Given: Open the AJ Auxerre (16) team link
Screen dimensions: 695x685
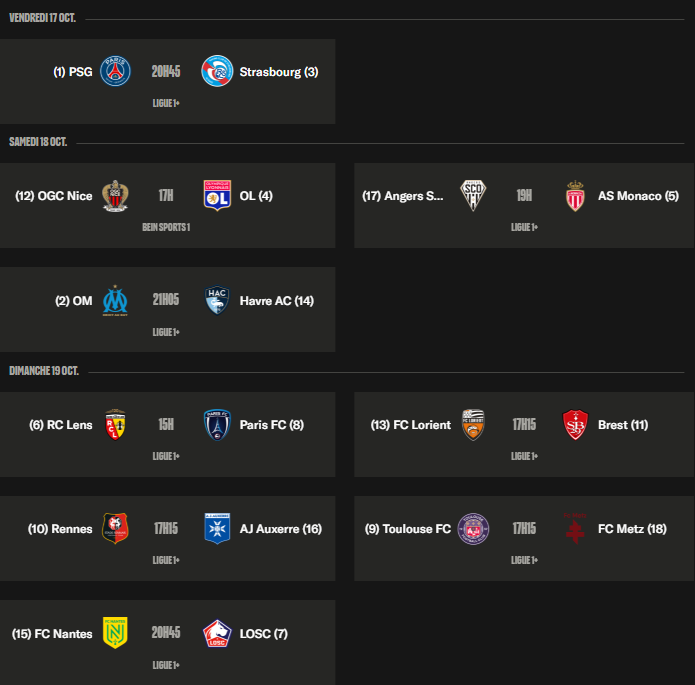Looking at the screenshot, I should (280, 529).
